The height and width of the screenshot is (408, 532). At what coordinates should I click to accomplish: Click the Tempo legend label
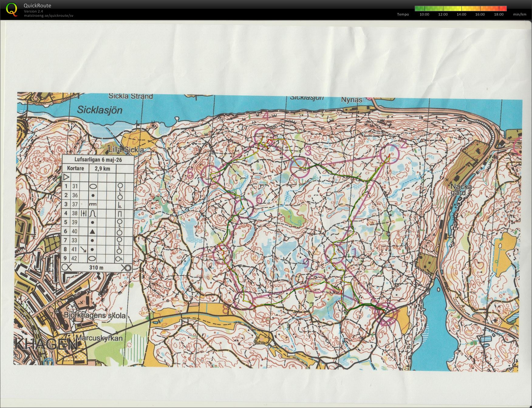point(403,14)
